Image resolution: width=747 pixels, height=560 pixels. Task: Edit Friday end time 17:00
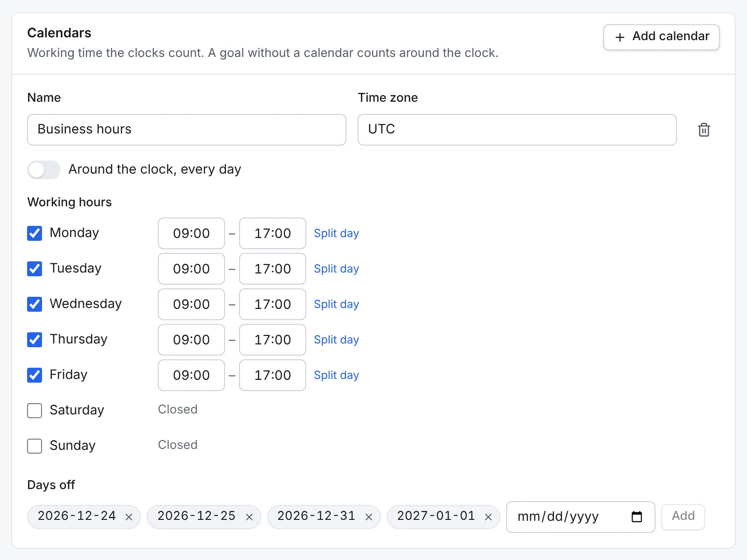coord(273,375)
